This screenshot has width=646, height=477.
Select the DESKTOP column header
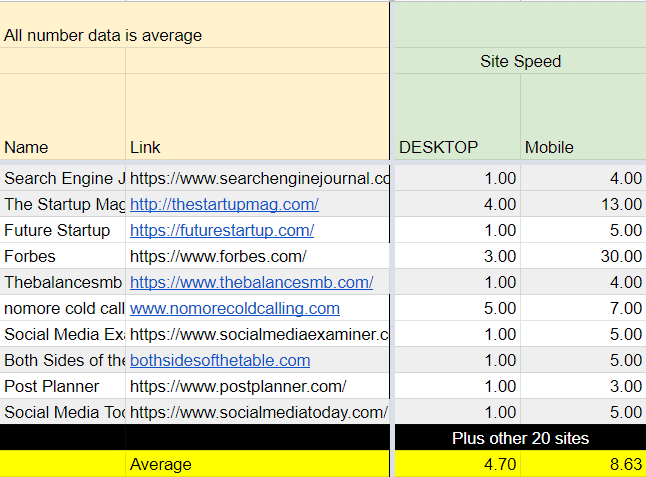coord(457,117)
